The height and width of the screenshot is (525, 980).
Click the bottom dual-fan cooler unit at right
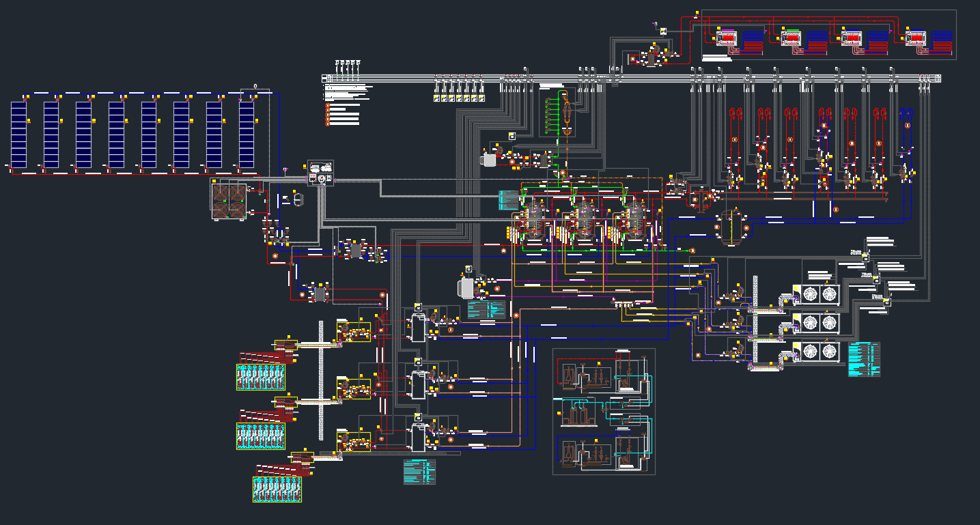(x=820, y=352)
